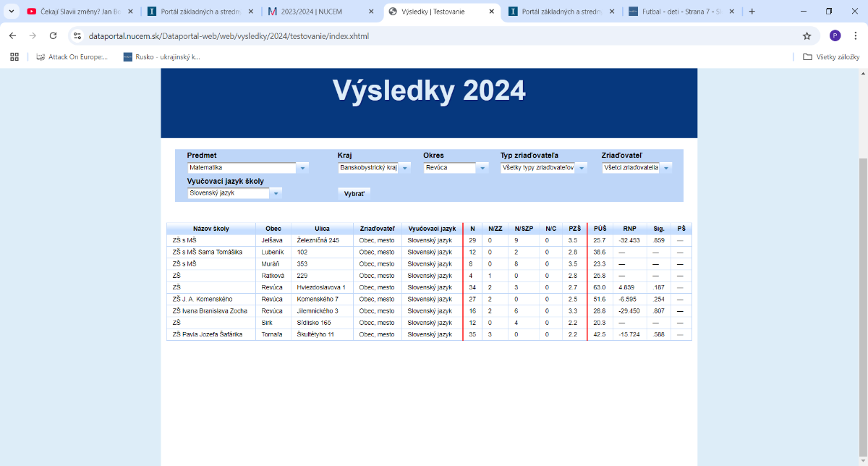Open the Vyučovací jazyk školy dropdown
Screen dimensions: 868x466
(276, 193)
